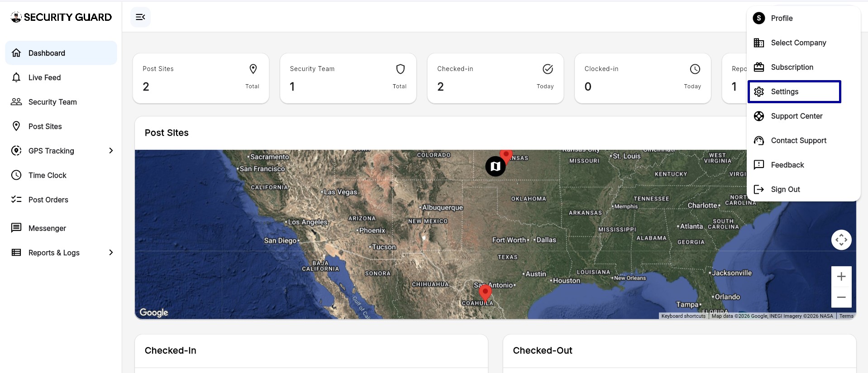
Task: Open the Post Sites summary card
Action: [201, 78]
